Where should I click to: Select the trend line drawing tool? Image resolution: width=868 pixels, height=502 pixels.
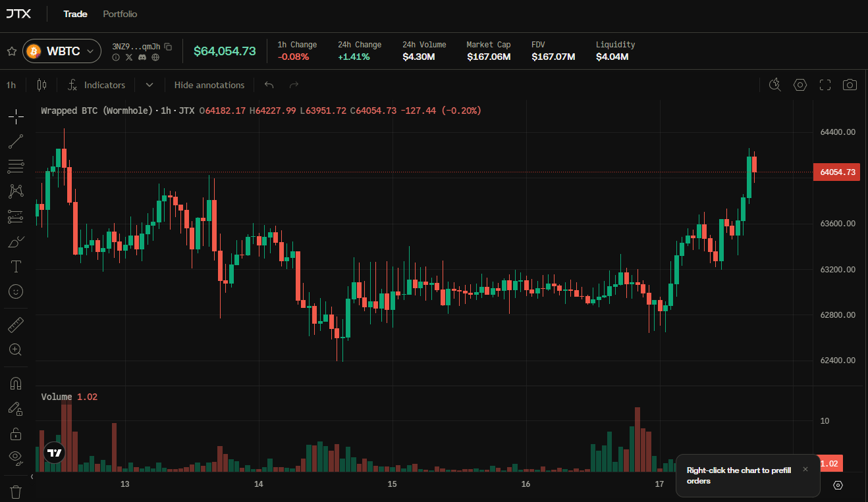click(16, 141)
